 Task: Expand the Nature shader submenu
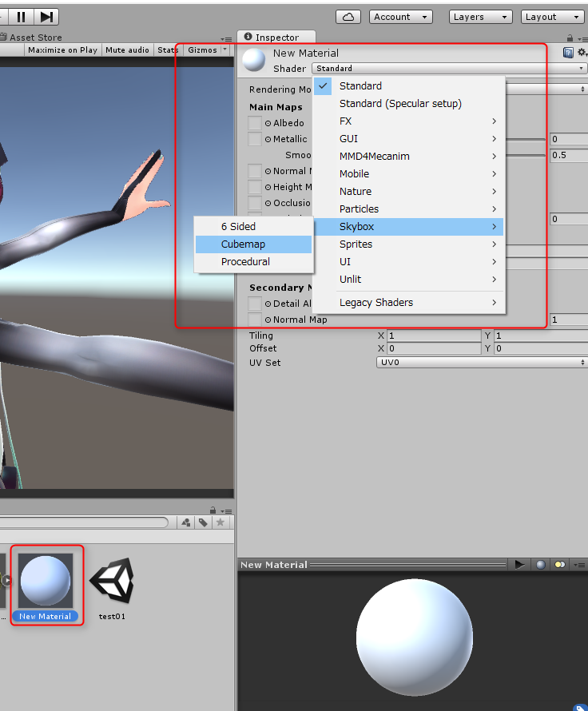409,192
